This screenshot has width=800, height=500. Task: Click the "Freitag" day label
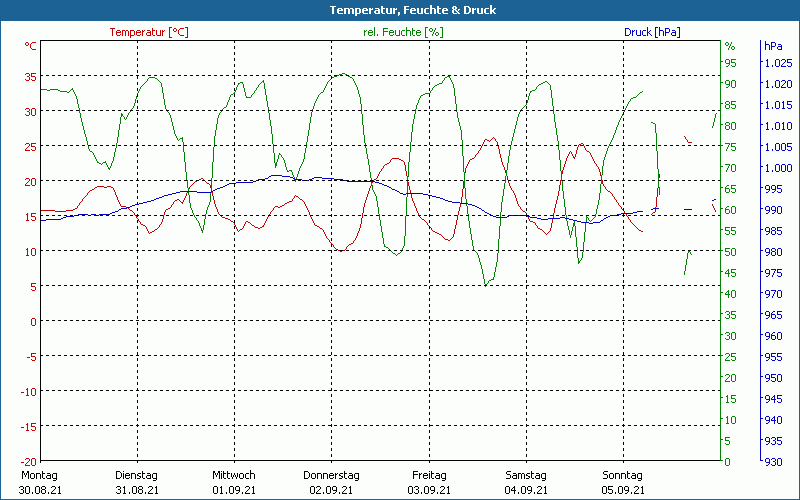[x=429, y=475]
